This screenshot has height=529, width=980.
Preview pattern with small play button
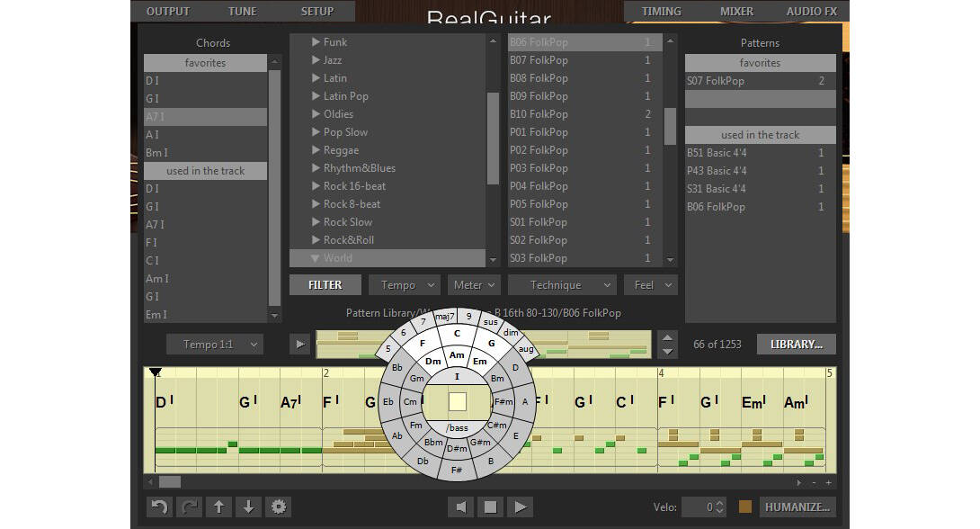(x=300, y=344)
